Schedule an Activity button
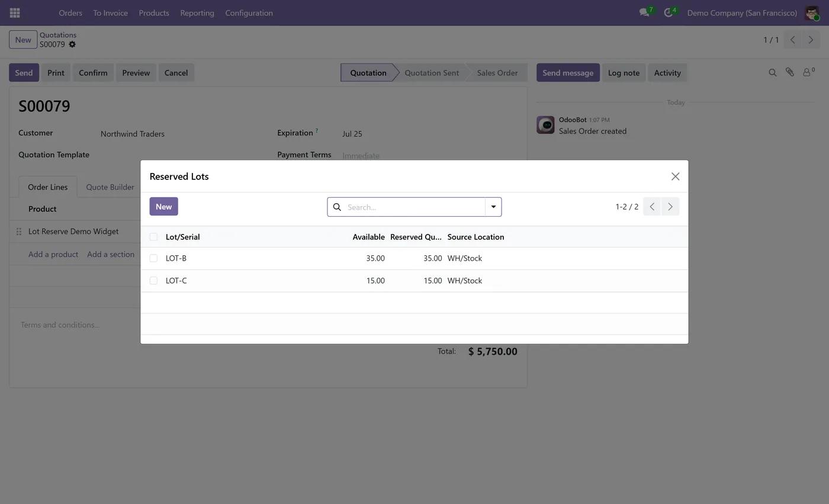Image resolution: width=829 pixels, height=504 pixels. click(667, 72)
